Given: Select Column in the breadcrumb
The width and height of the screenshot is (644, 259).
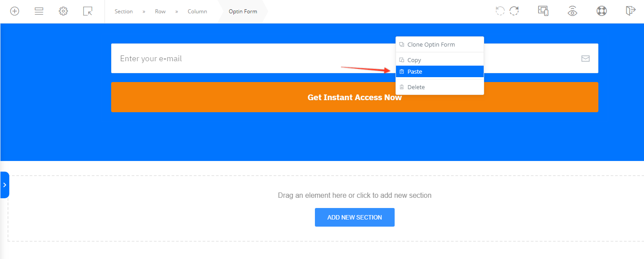Looking at the screenshot, I should tap(198, 12).
